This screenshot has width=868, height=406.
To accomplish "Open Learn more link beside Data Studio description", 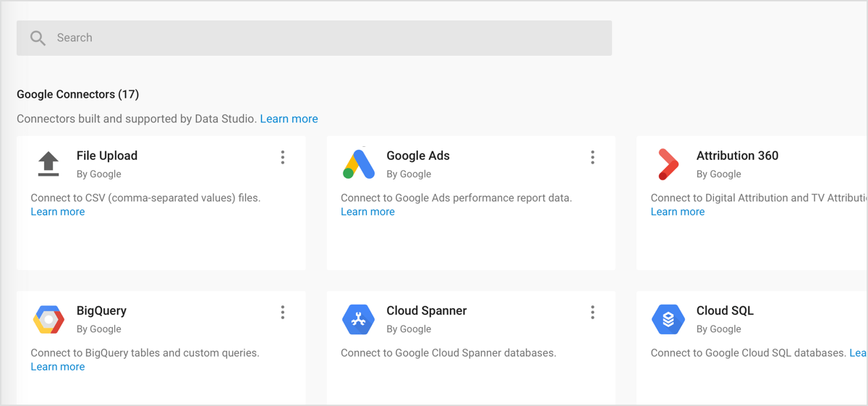I will point(289,119).
